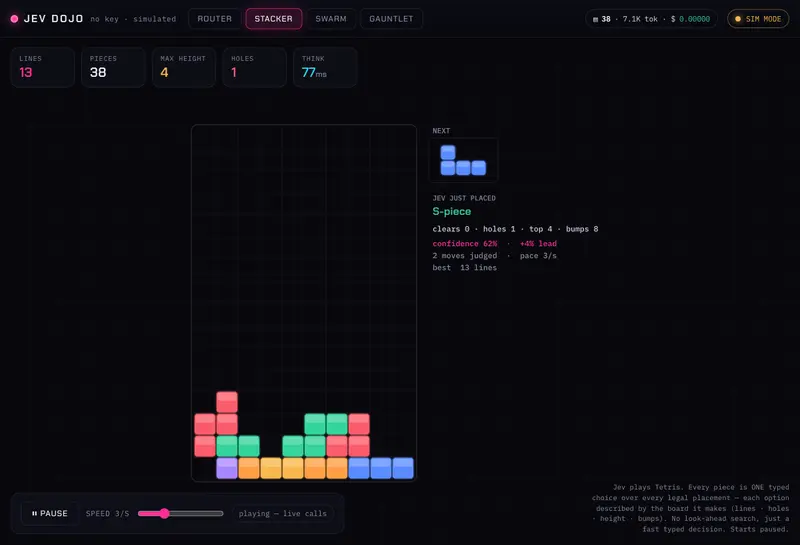The height and width of the screenshot is (545, 800).
Task: Click the PAUSE button
Action: pyautogui.click(x=49, y=513)
